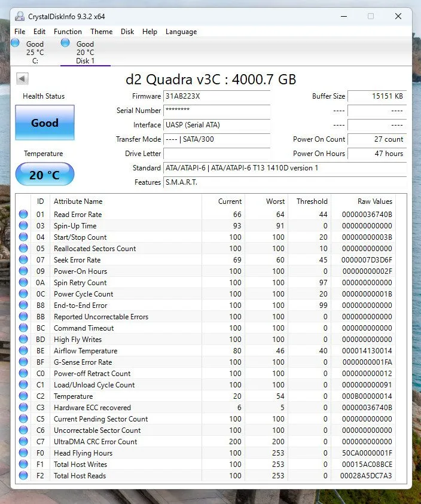The width and height of the screenshot is (421, 504).
Task: Click the blue status dot for Disk 1
Action: (x=65, y=43)
